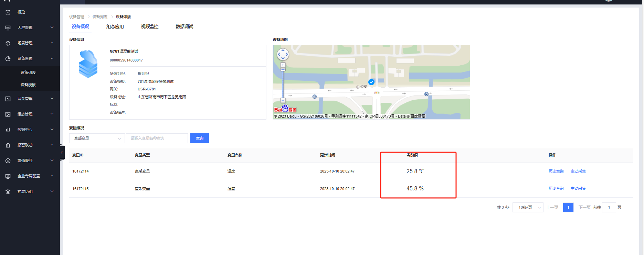Open 历史查询 for the 温度 variable

556,171
